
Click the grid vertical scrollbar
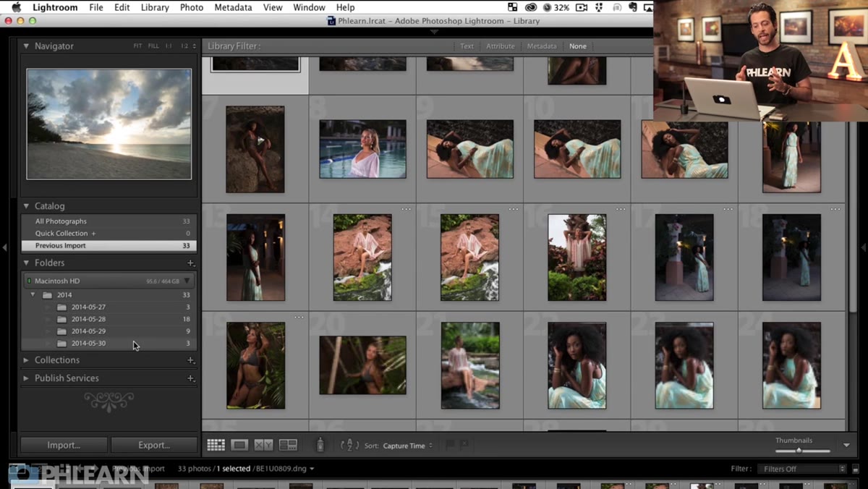[x=854, y=217]
